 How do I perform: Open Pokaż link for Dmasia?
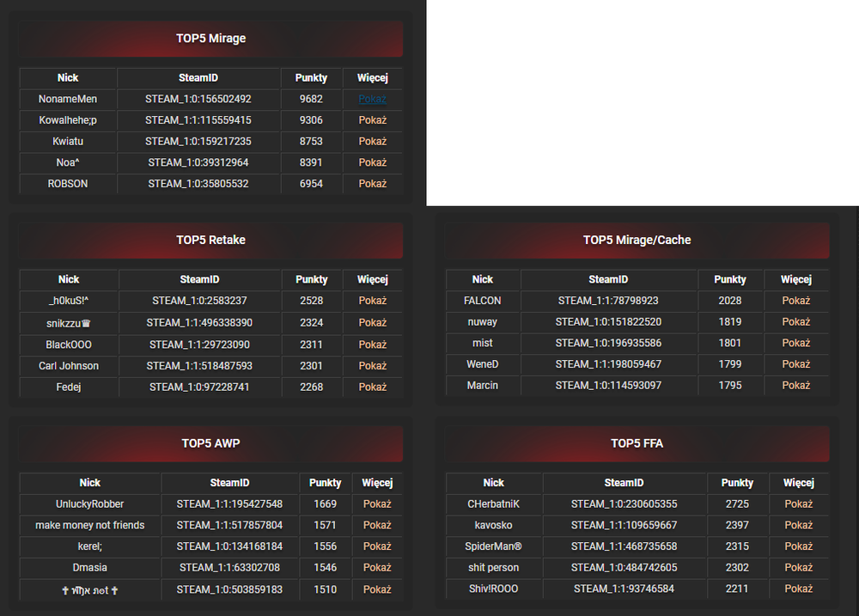pos(377,568)
